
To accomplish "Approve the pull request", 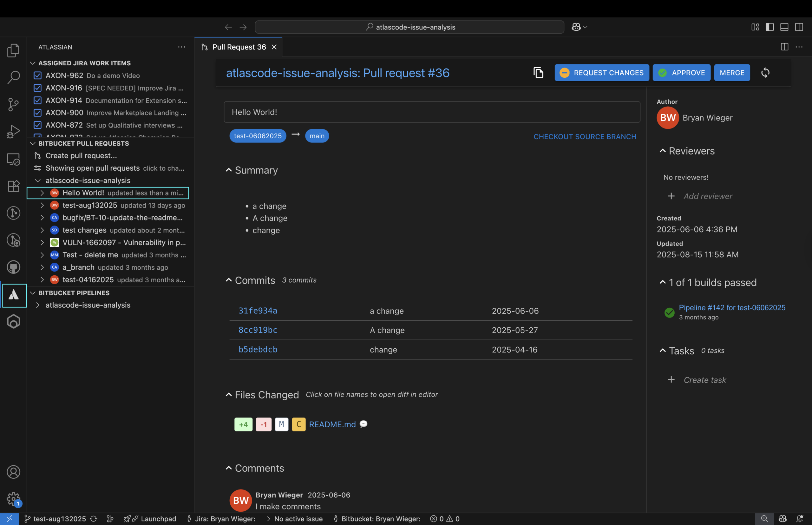I will (x=681, y=73).
